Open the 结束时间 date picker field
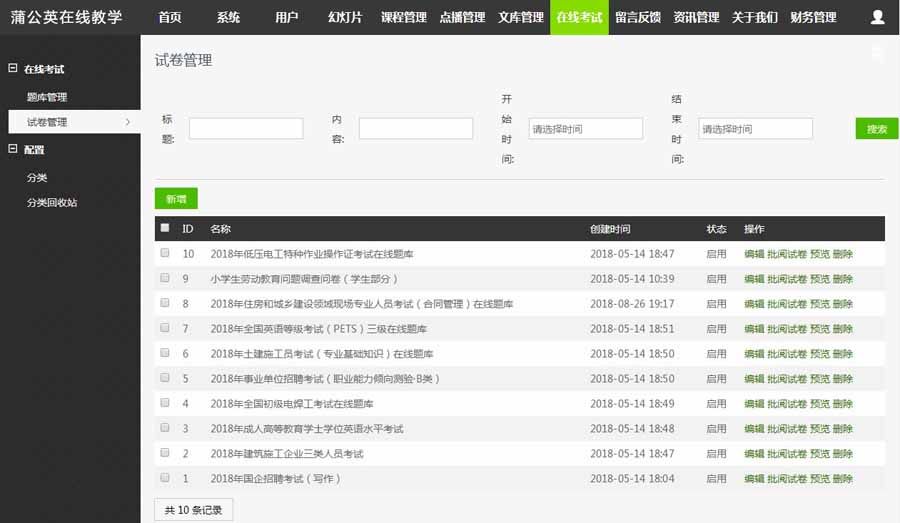900x523 pixels. [755, 129]
